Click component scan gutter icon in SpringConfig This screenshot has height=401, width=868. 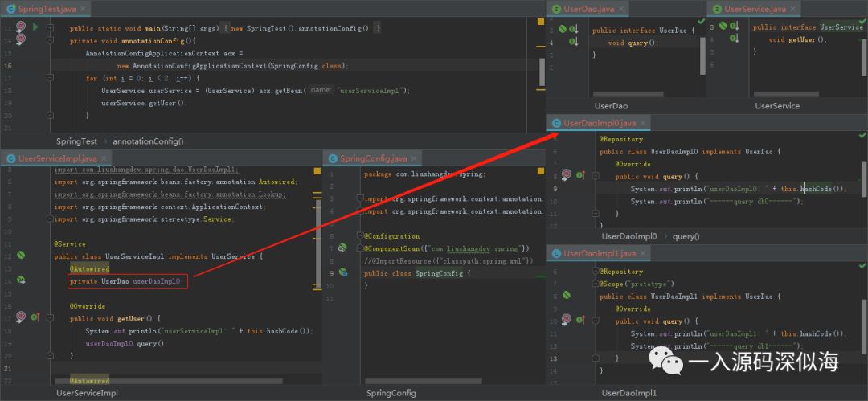tap(342, 248)
